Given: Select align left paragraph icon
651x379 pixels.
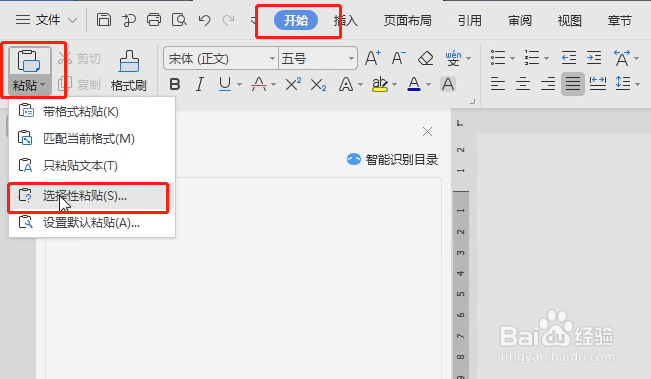Looking at the screenshot, I should tap(497, 84).
